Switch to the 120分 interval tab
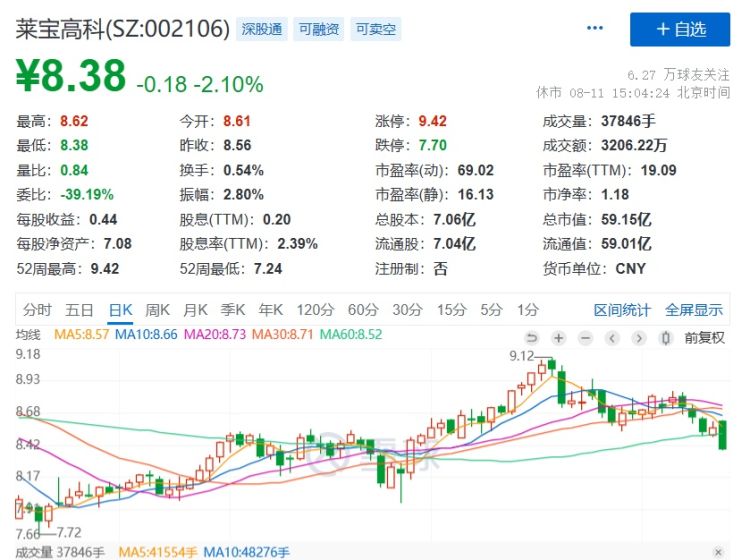 click(x=315, y=310)
